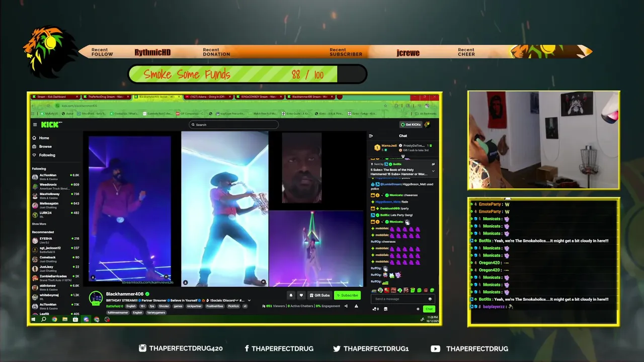Click the Send a message field
This screenshot has width=644, height=362.
click(x=403, y=299)
